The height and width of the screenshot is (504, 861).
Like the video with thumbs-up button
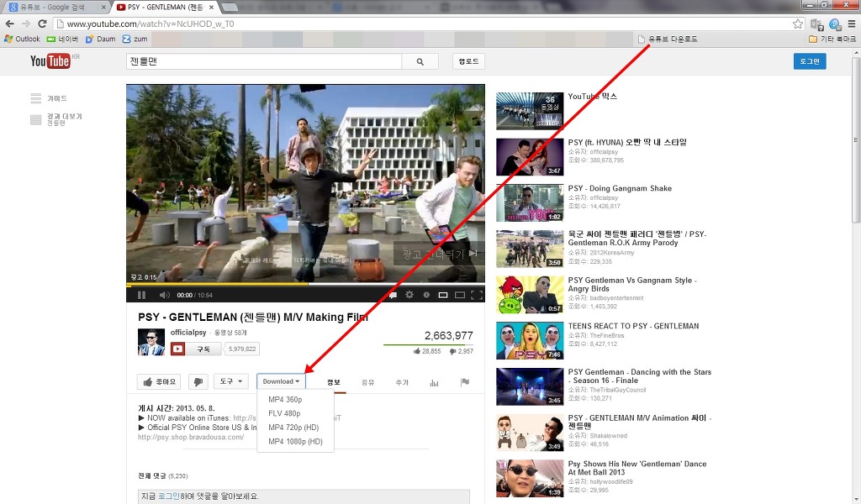159,381
